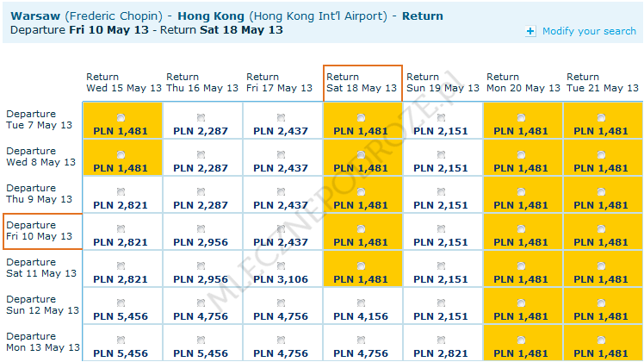Click the Departure Fri 10 May 13 row header
The height and width of the screenshot is (362, 644).
click(x=42, y=231)
